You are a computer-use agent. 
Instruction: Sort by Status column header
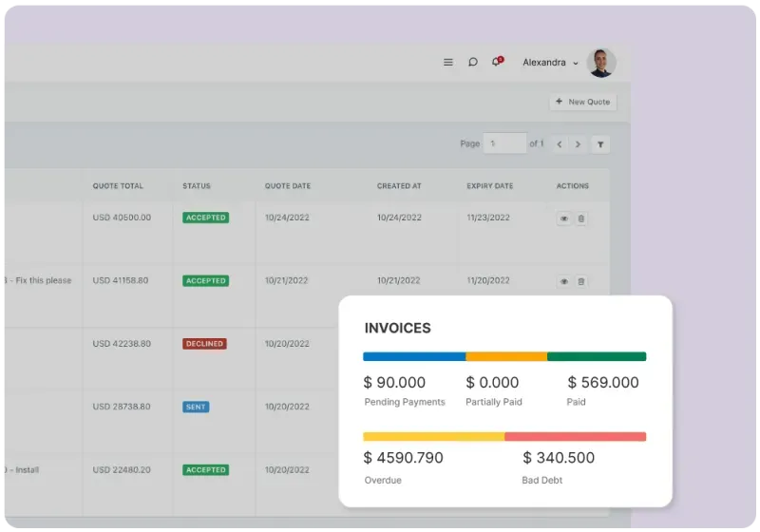point(197,186)
